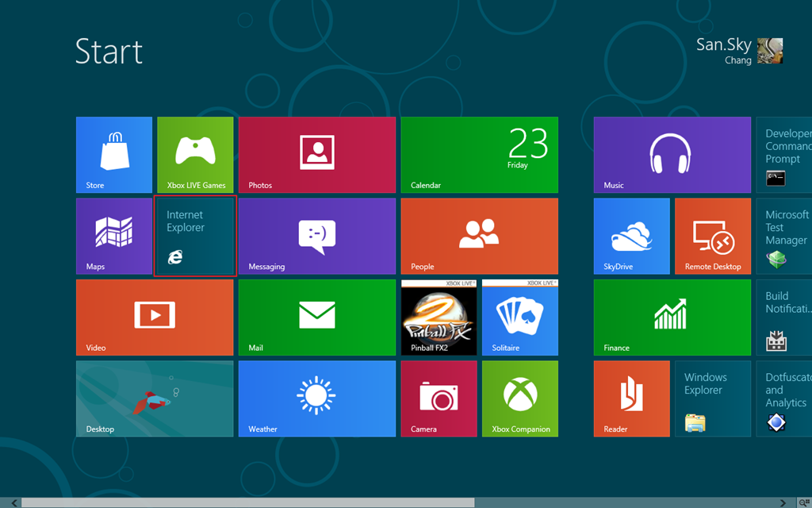Click the zoom-out button at the bottom corner
812x508 pixels.
pyautogui.click(x=804, y=502)
